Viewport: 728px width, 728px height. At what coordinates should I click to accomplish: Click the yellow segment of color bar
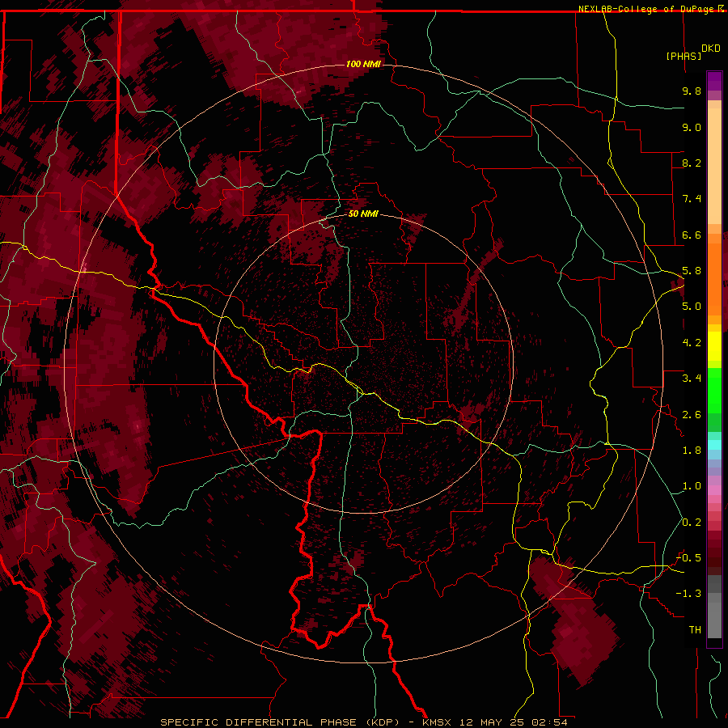(x=714, y=346)
